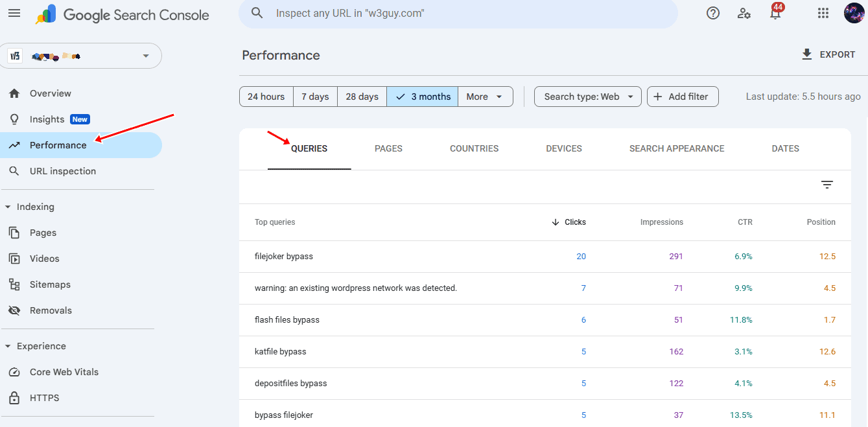The width and height of the screenshot is (868, 427).
Task: Open the hamburger main menu
Action: [14, 14]
